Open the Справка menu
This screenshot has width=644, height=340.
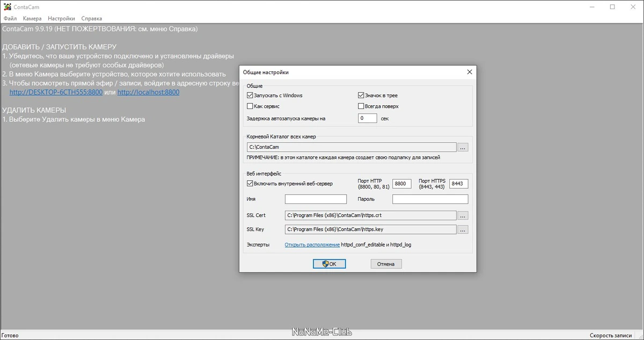(92, 18)
